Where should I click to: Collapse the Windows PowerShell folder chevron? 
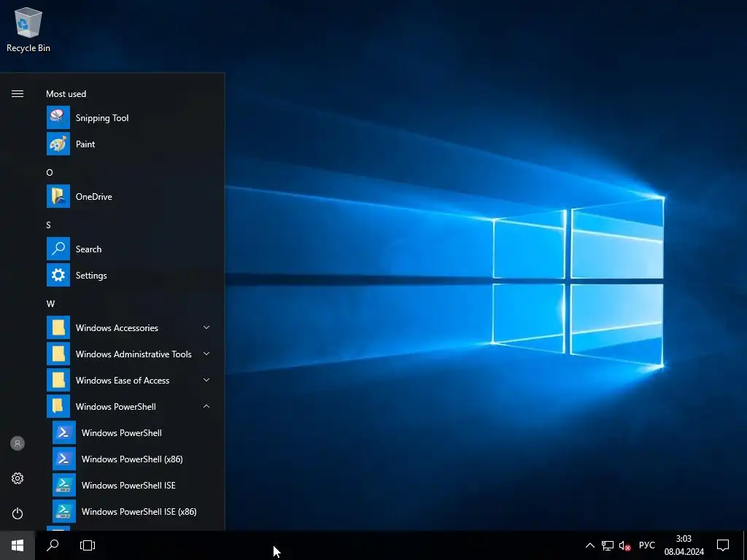tap(206, 406)
